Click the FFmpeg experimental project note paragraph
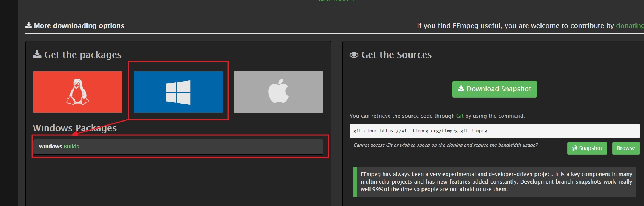644x206 pixels. (x=496, y=182)
